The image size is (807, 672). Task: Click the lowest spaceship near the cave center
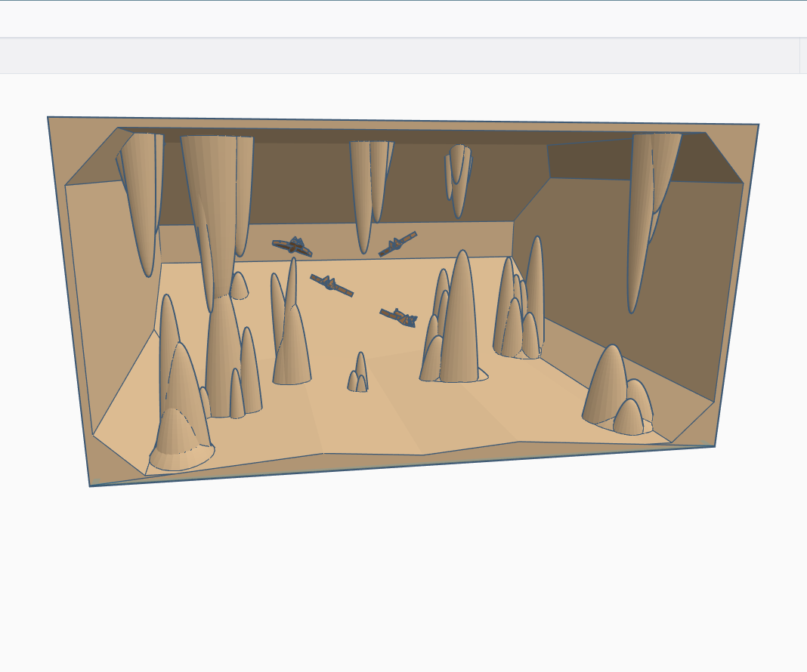click(399, 317)
